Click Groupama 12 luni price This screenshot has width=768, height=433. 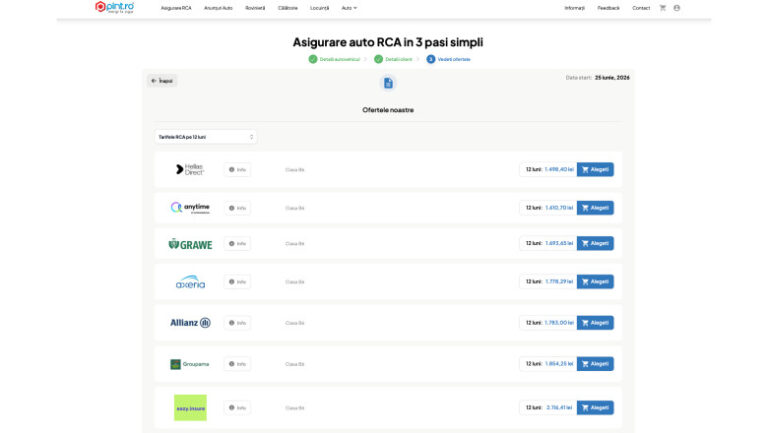pyautogui.click(x=559, y=364)
